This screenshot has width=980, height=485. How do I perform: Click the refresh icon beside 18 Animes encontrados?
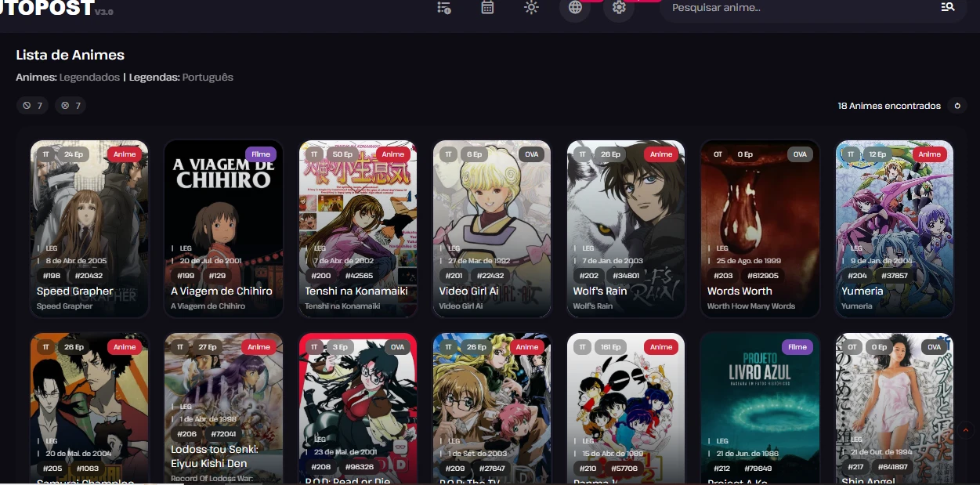click(x=956, y=106)
